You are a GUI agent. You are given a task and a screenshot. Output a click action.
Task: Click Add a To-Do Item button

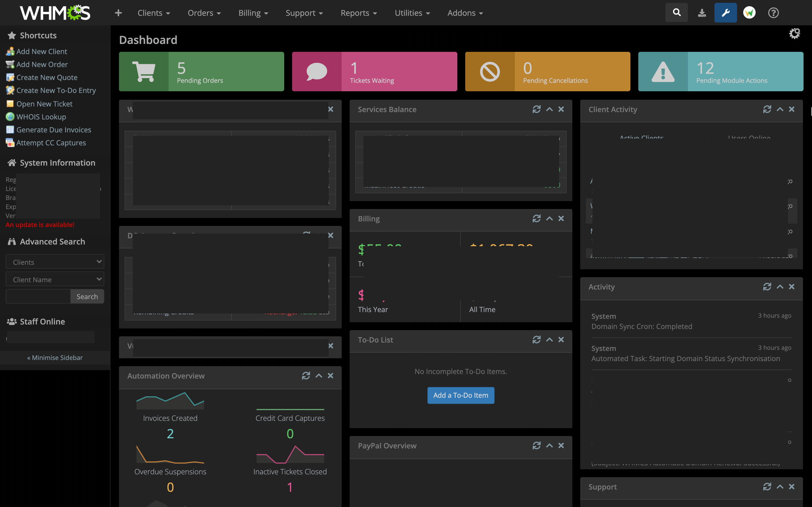[460, 395]
